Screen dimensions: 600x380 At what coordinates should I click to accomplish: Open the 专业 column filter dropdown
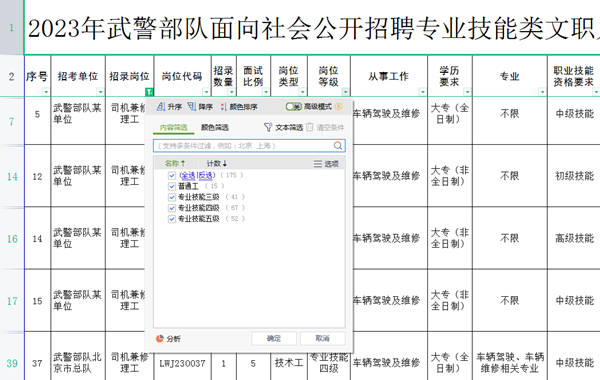[x=542, y=92]
